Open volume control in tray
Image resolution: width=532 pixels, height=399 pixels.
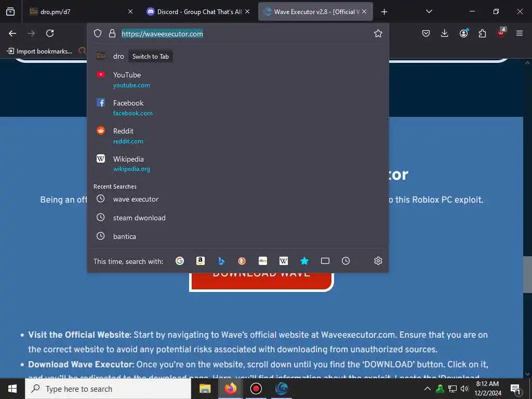(x=464, y=389)
